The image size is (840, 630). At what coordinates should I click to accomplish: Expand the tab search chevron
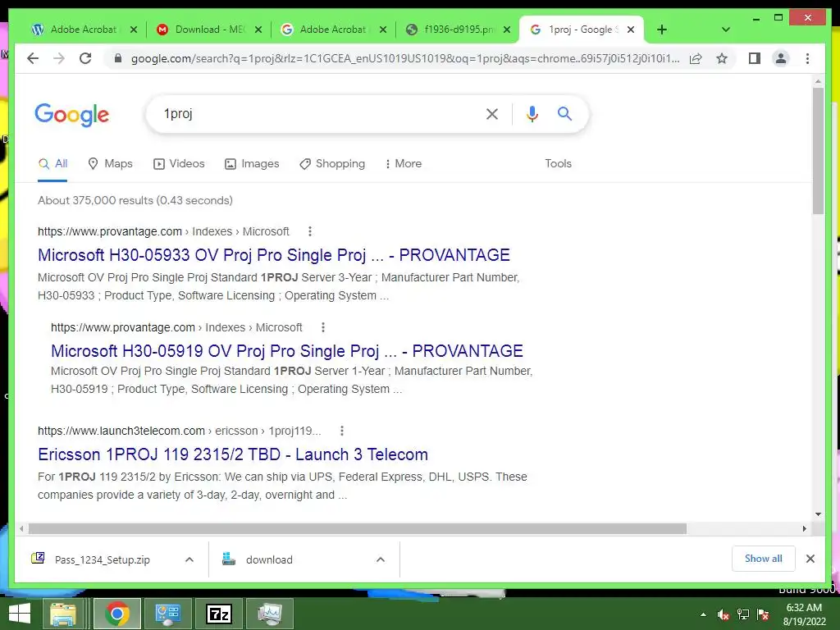(x=726, y=30)
